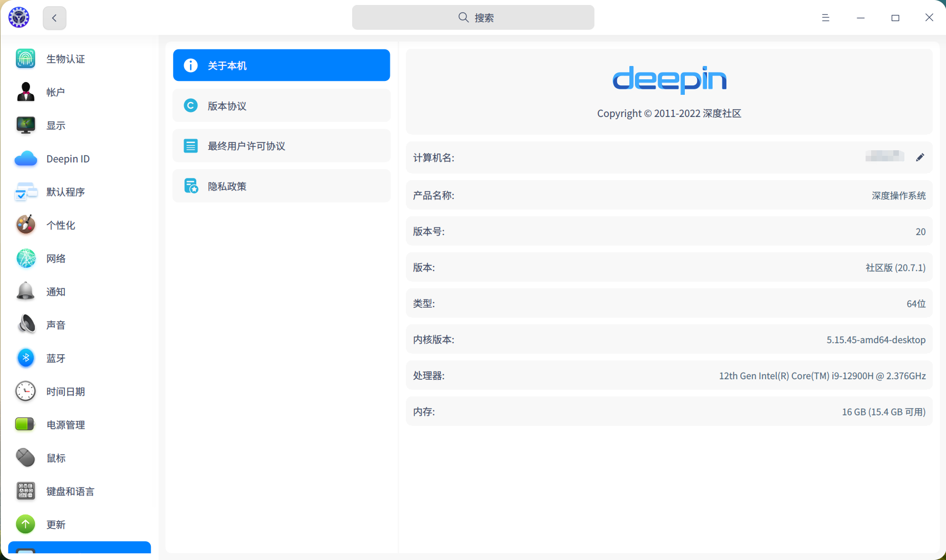946x560 pixels.
Task: Go back using the back arrow button
Action: (54, 17)
